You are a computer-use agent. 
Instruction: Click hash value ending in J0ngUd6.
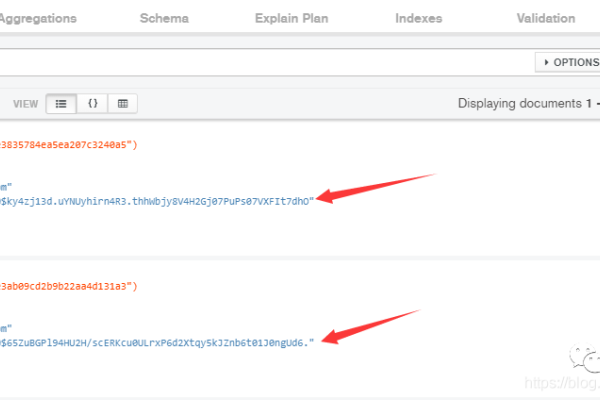tap(160, 342)
